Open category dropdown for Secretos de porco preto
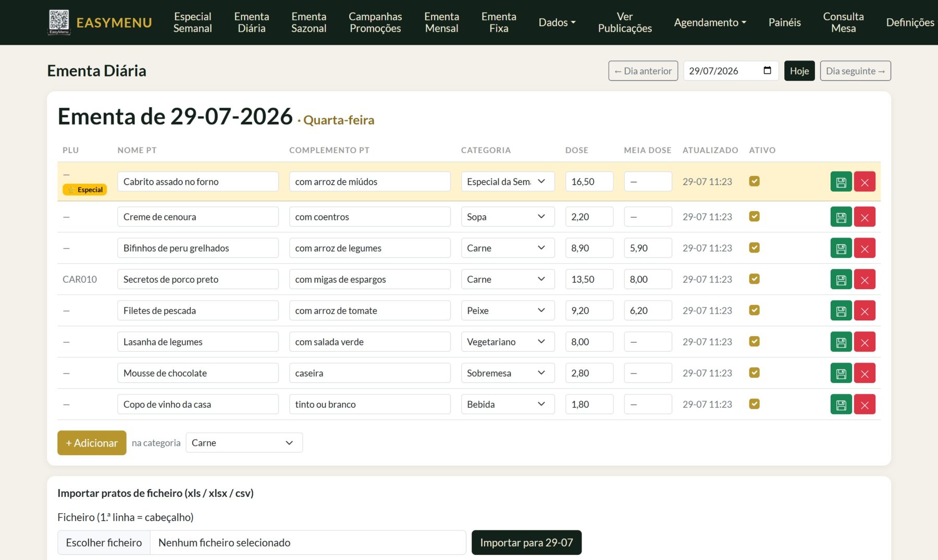The height and width of the screenshot is (560, 938). (x=508, y=279)
